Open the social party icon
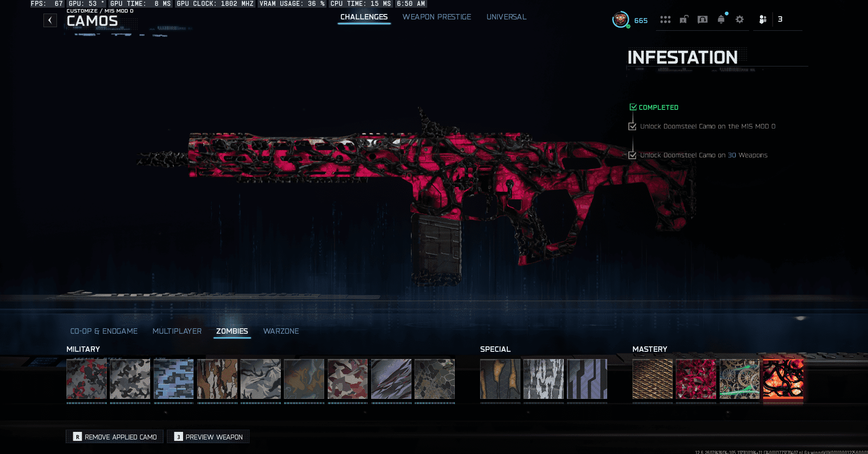 point(763,19)
